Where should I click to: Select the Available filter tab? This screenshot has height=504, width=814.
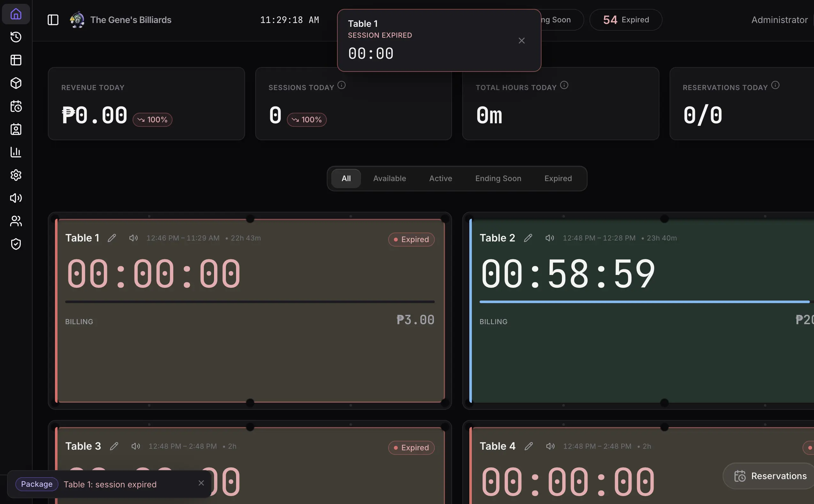click(x=389, y=178)
